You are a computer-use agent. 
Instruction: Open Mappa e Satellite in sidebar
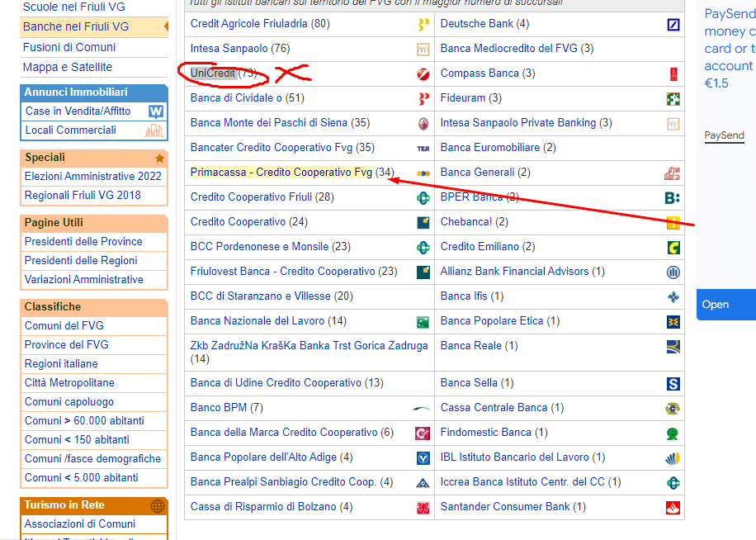click(x=68, y=67)
